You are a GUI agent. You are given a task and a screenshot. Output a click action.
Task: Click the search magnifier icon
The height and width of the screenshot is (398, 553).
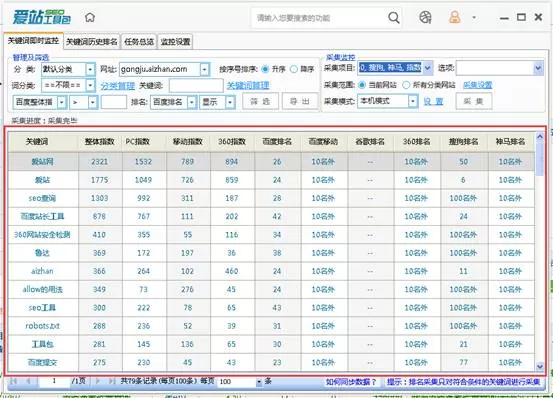click(393, 17)
